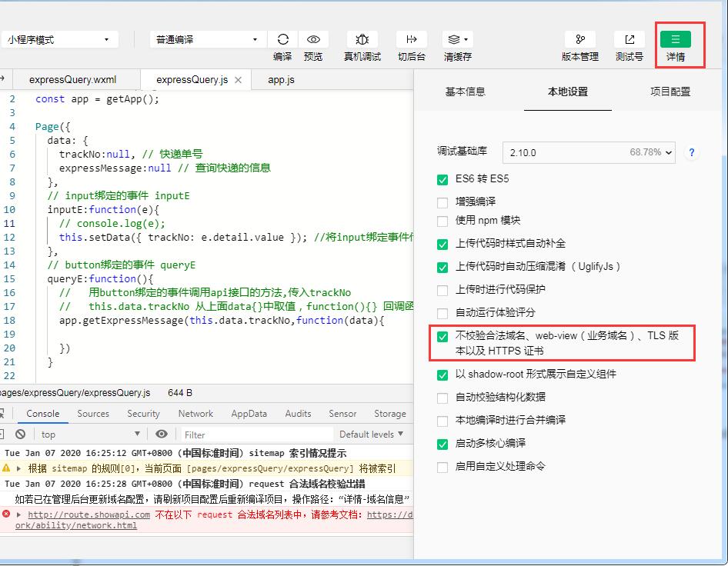Select the Console devtools tab
The height and width of the screenshot is (566, 728).
(x=43, y=414)
